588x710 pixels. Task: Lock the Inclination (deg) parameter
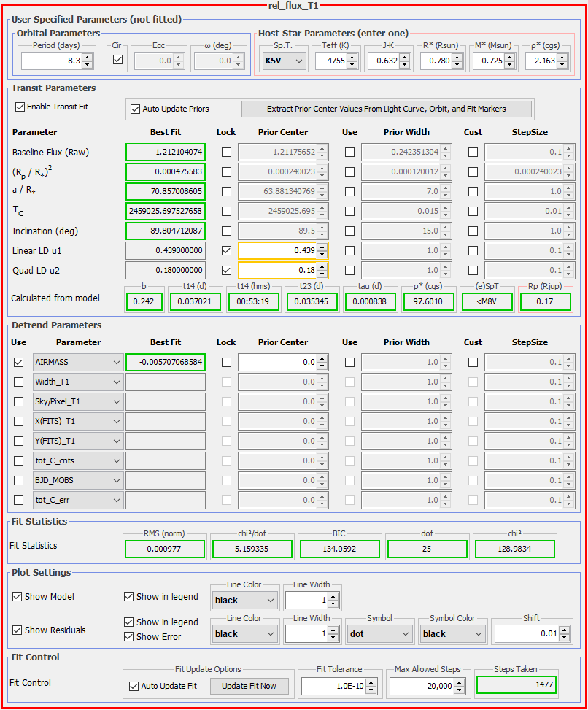tap(226, 231)
